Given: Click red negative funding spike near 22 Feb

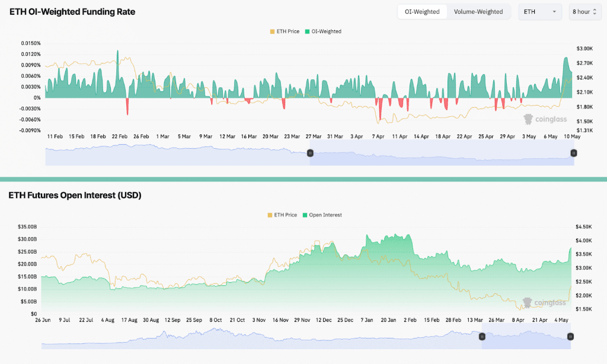Looking at the screenshot, I should tap(127, 107).
